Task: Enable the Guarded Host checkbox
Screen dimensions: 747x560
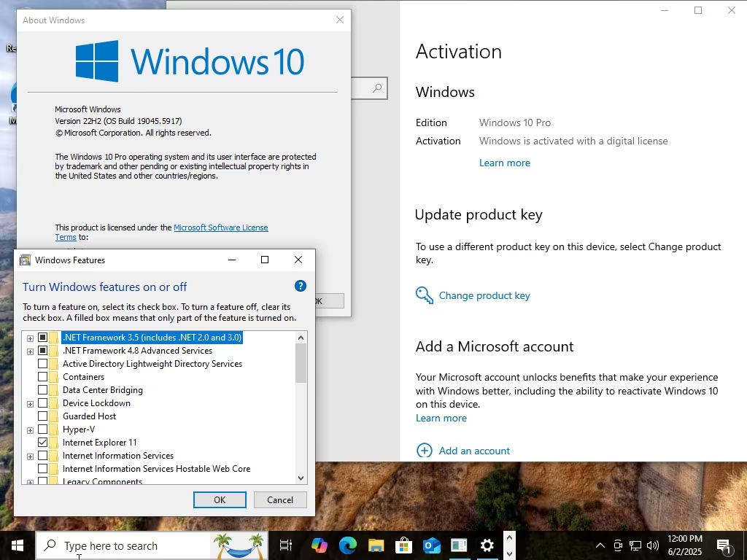Action: [x=42, y=416]
